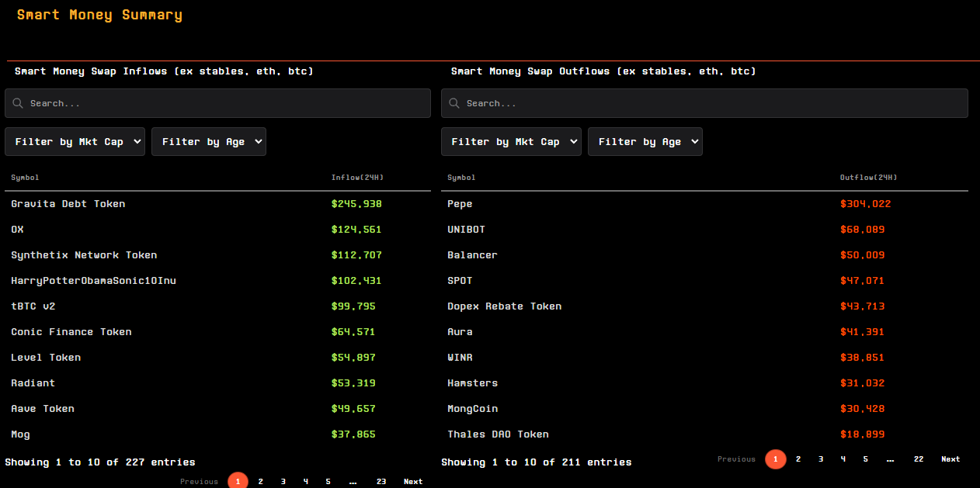980x488 pixels.
Task: Go to Outflows page 3
Action: point(820,459)
